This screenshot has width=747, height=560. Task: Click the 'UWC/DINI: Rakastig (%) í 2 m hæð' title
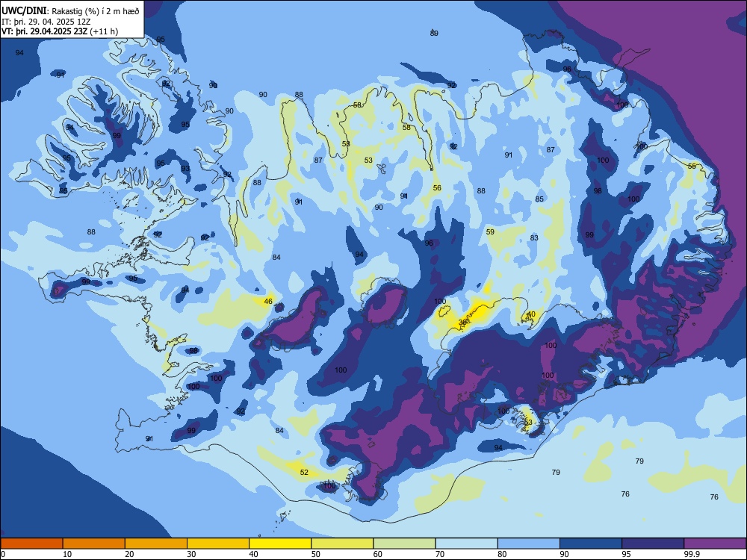70,10
